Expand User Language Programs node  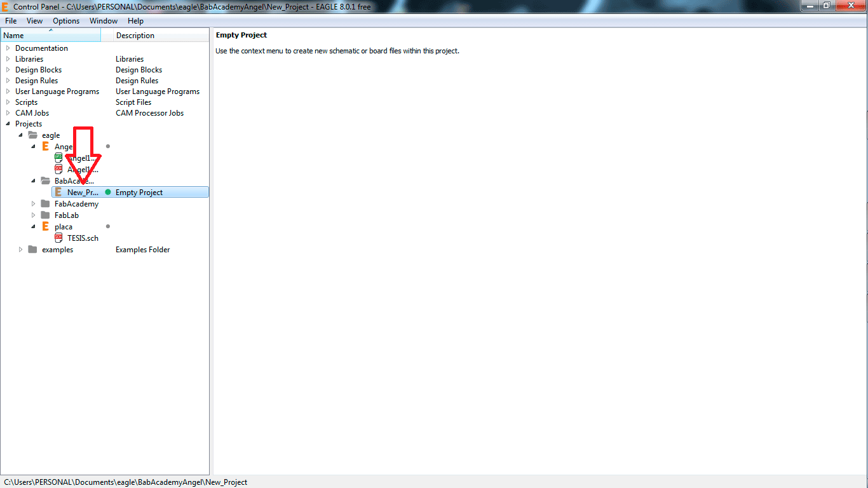8,91
